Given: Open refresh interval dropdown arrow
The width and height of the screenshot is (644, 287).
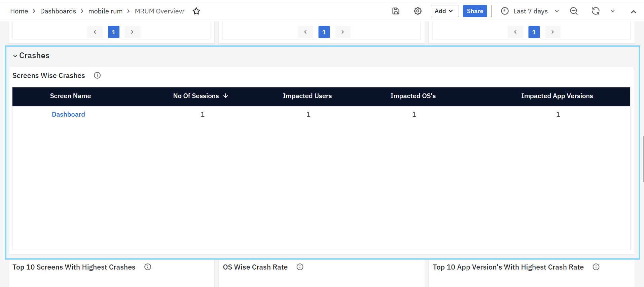Looking at the screenshot, I should point(613,11).
